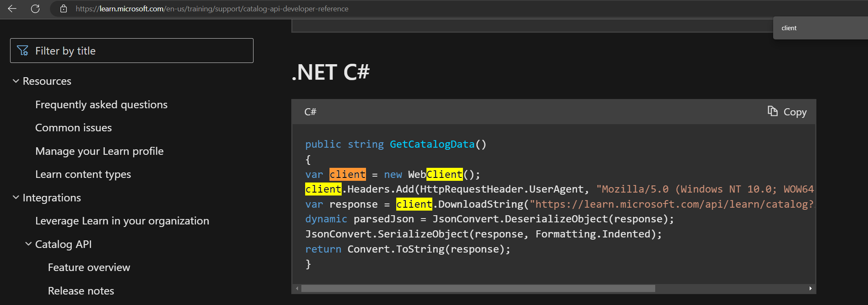Select the browser address bar URL
The image size is (868, 305).
pyautogui.click(x=212, y=9)
